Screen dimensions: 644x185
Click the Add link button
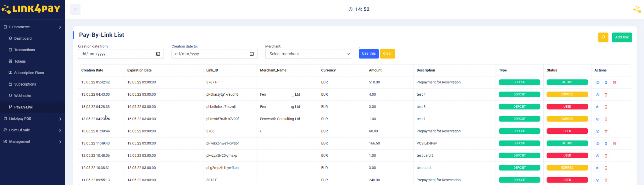(621, 37)
